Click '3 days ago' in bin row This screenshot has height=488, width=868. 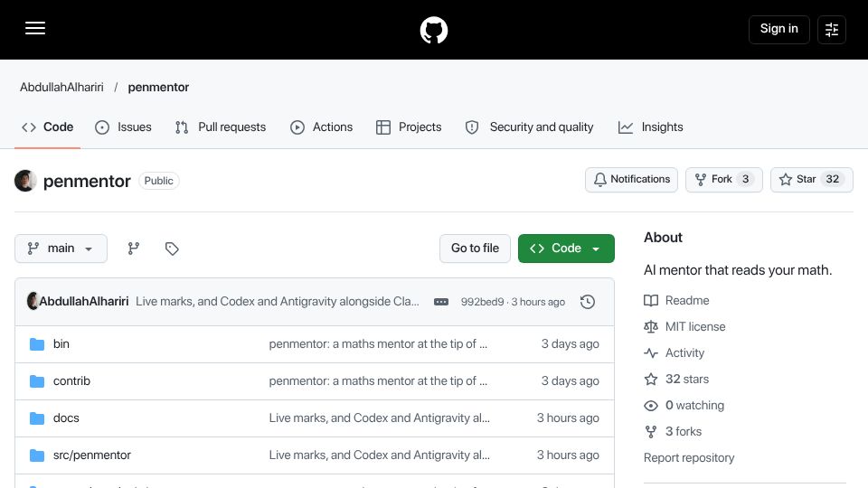pos(571,344)
